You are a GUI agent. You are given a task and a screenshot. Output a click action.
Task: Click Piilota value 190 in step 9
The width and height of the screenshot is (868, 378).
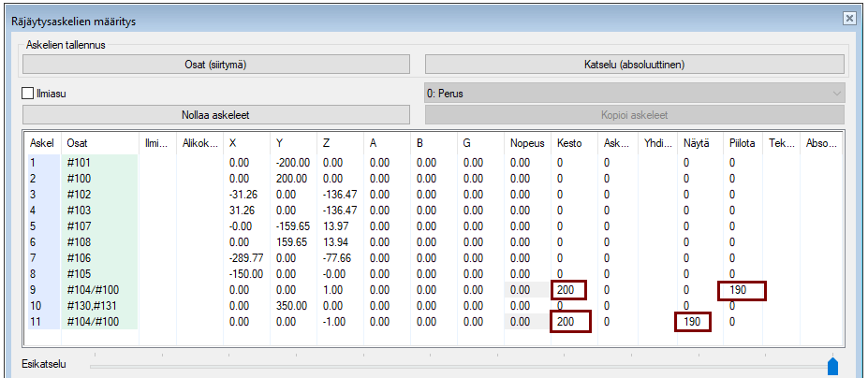click(743, 290)
